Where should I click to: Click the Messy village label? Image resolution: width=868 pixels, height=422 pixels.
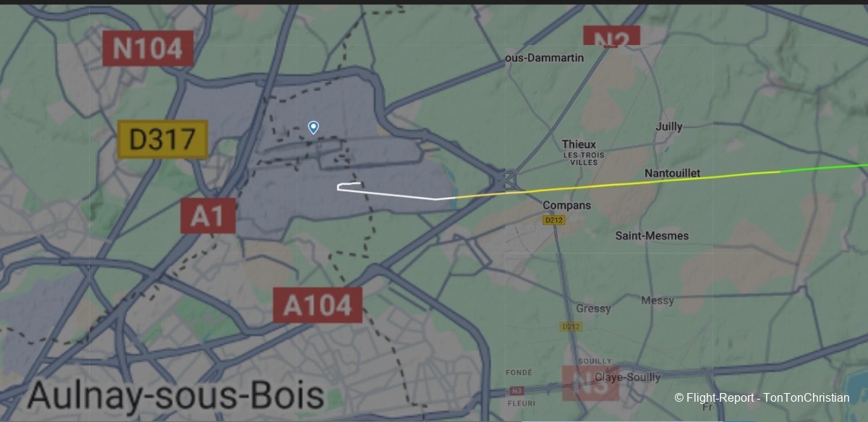click(x=658, y=300)
